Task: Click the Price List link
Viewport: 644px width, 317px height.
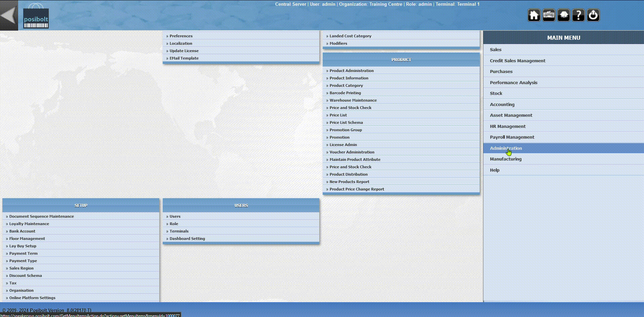Action: pos(338,115)
